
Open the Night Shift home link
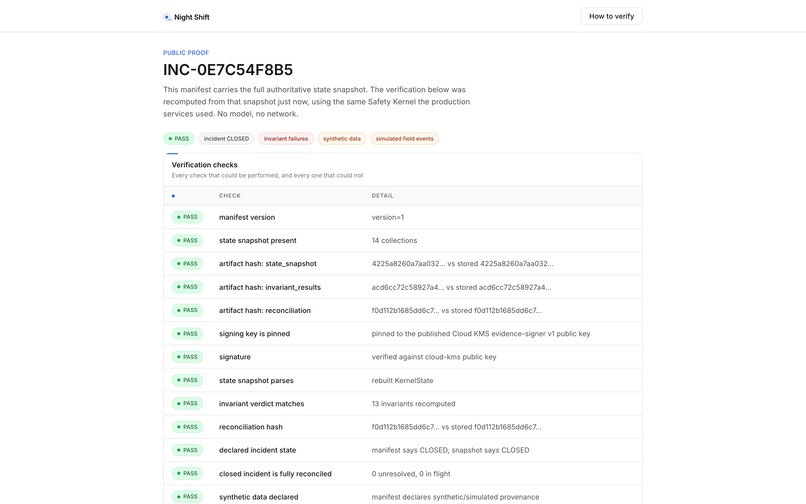click(x=186, y=17)
